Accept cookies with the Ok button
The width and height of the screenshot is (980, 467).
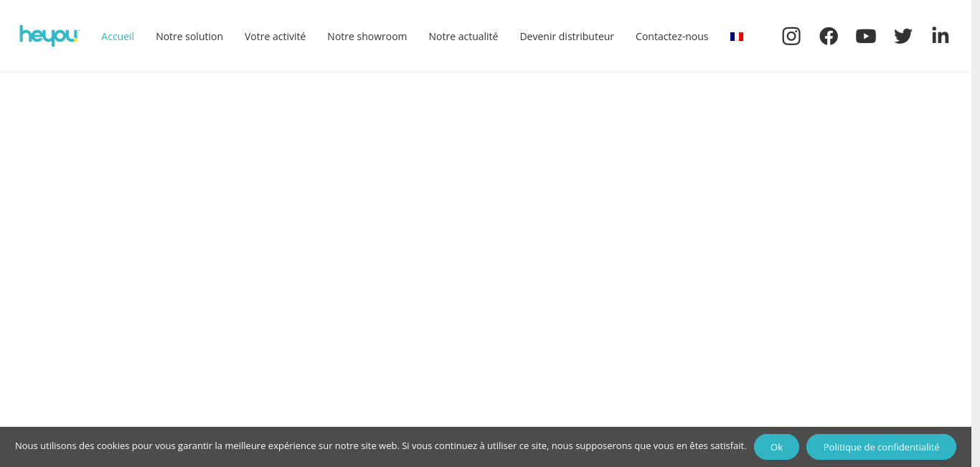pyautogui.click(x=776, y=447)
